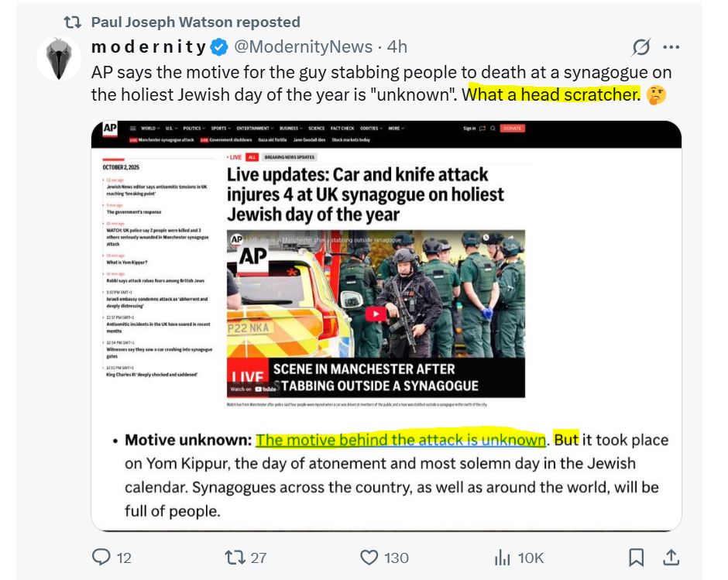Click the blue verified badge next to modernity

point(219,47)
